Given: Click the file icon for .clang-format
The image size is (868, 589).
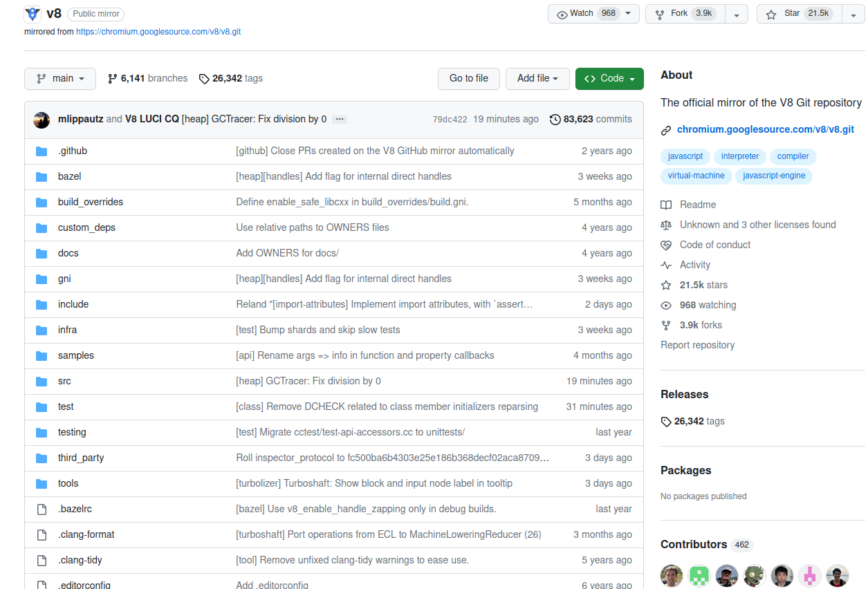Looking at the screenshot, I should 41,535.
